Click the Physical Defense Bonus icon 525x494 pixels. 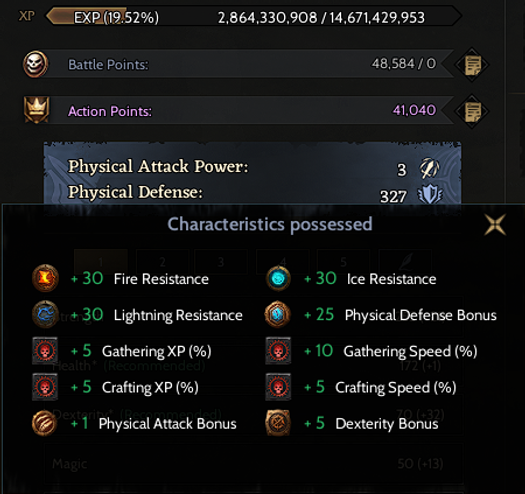click(x=278, y=314)
